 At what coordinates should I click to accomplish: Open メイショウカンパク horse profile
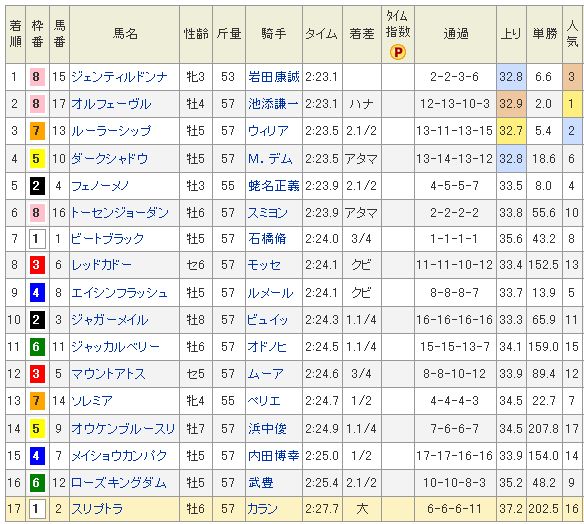point(119,455)
